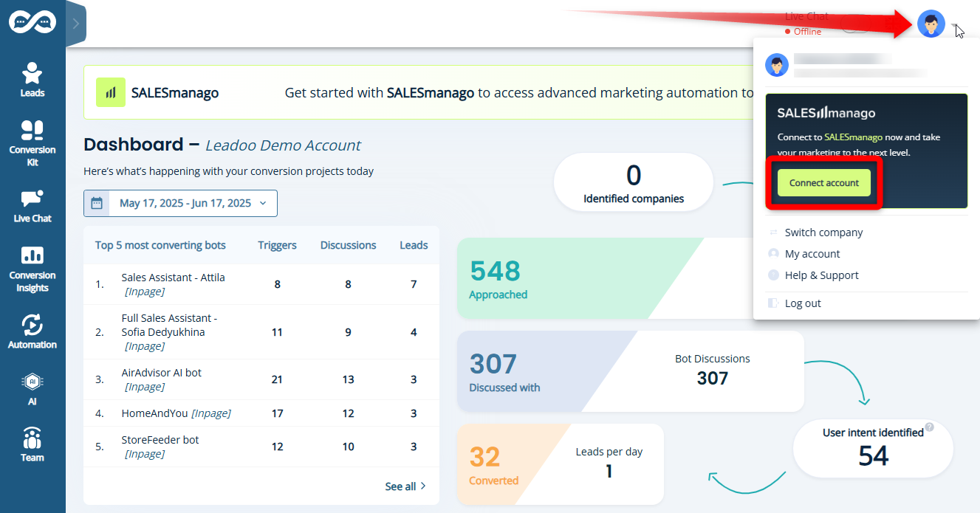Image resolution: width=980 pixels, height=513 pixels.
Task: Click the Identified companies counter
Action: coord(634,183)
